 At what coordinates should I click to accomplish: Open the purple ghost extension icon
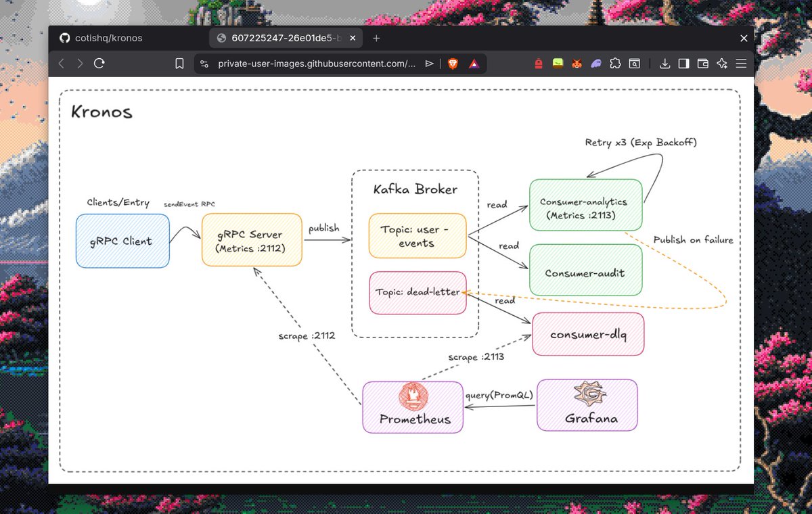[x=596, y=64]
